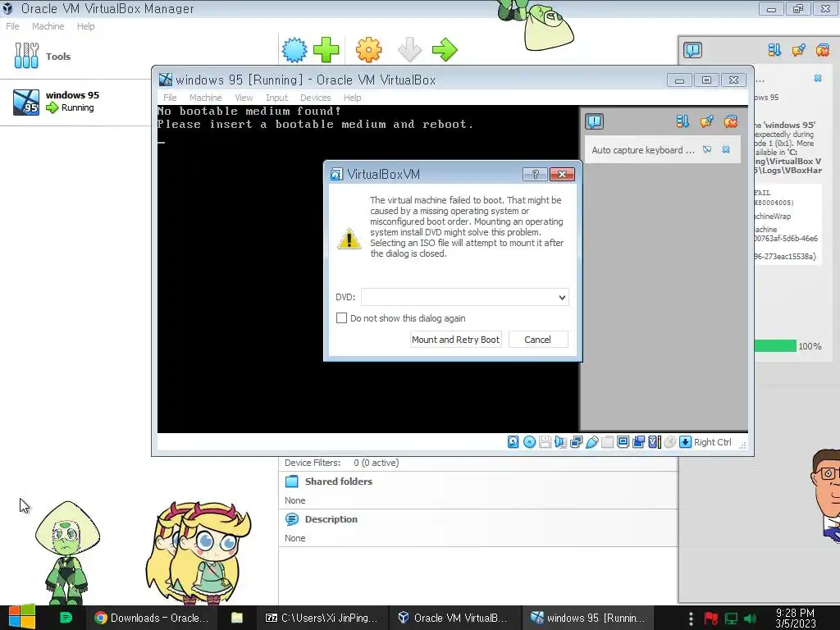This screenshot has width=840, height=630.
Task: Switch to Oracle VM VirtualBox taskbar item
Action: 453,618
